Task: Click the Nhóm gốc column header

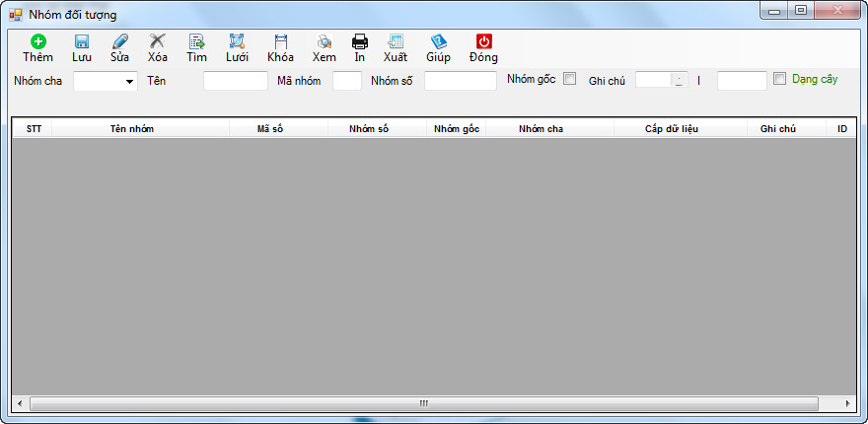Action: click(456, 129)
